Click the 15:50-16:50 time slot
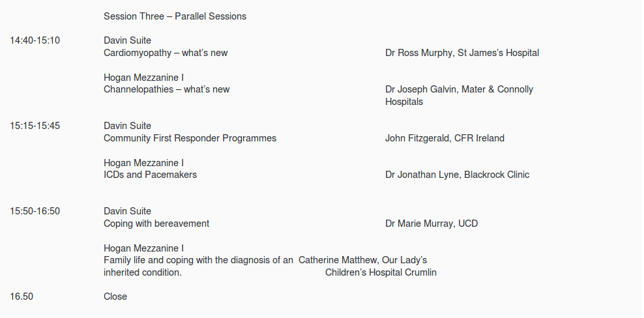The image size is (644, 318). pos(35,211)
